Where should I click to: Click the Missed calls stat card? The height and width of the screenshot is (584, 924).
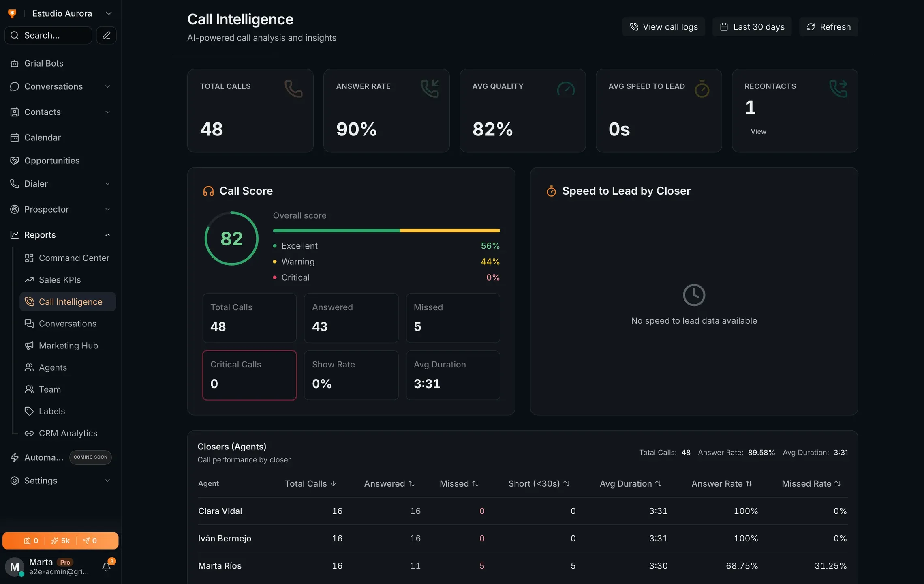[x=453, y=318]
